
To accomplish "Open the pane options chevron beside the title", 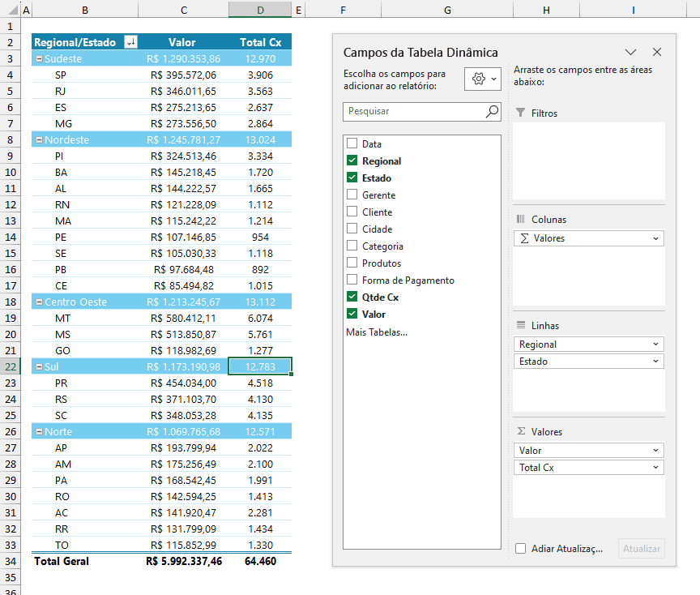I will (630, 52).
